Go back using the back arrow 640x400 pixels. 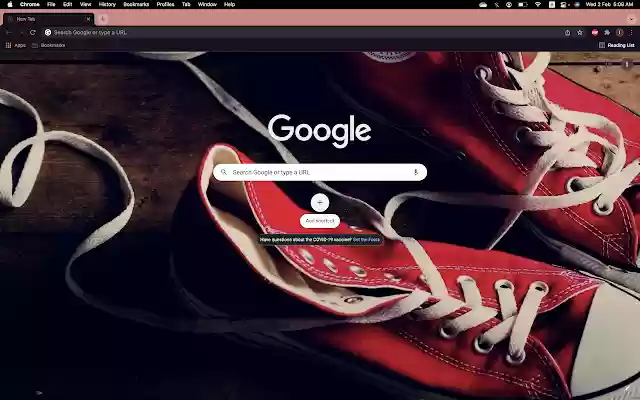coord(9,32)
